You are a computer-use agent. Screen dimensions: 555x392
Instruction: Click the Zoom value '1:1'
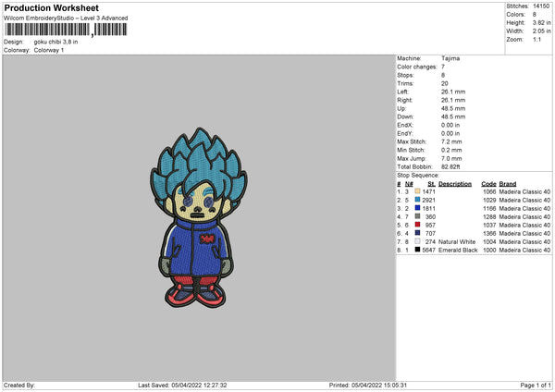(536, 39)
